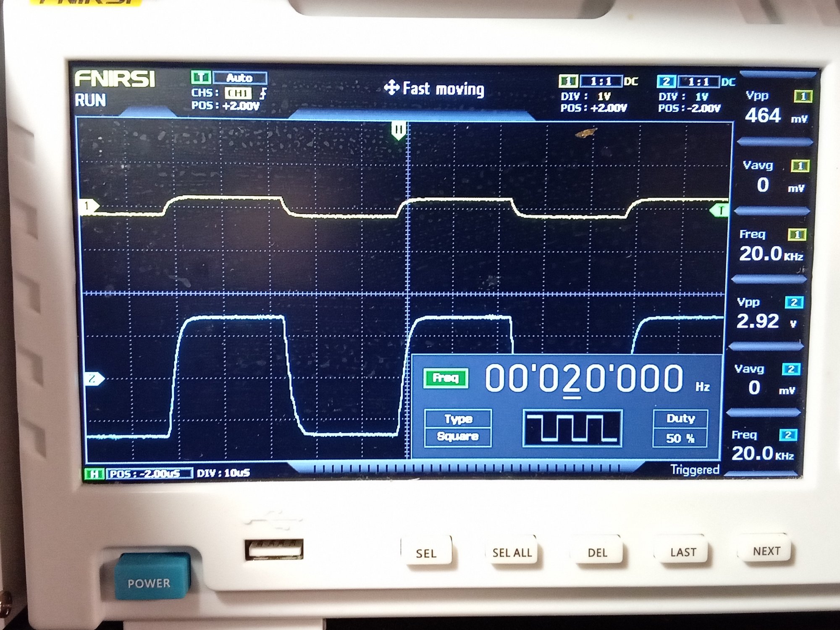Viewport: 840px width, 630px height.
Task: Tap the horizontal H position icon
Action: click(94, 474)
